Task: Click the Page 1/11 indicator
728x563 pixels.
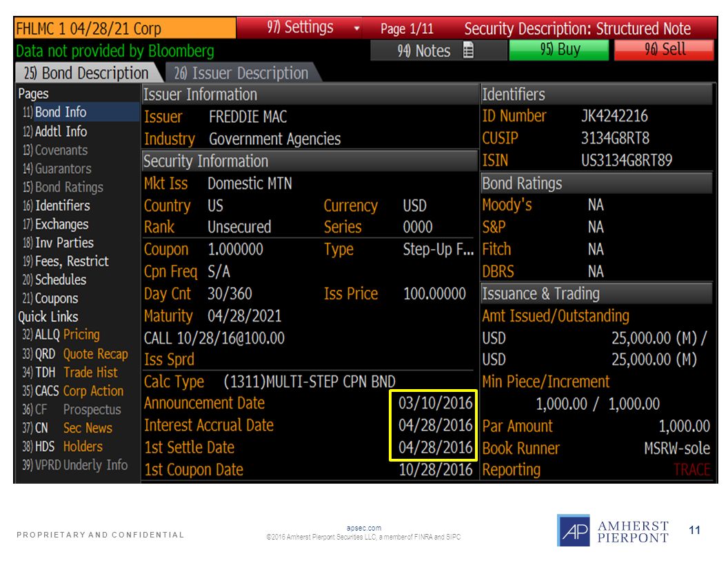Action: 407,29
